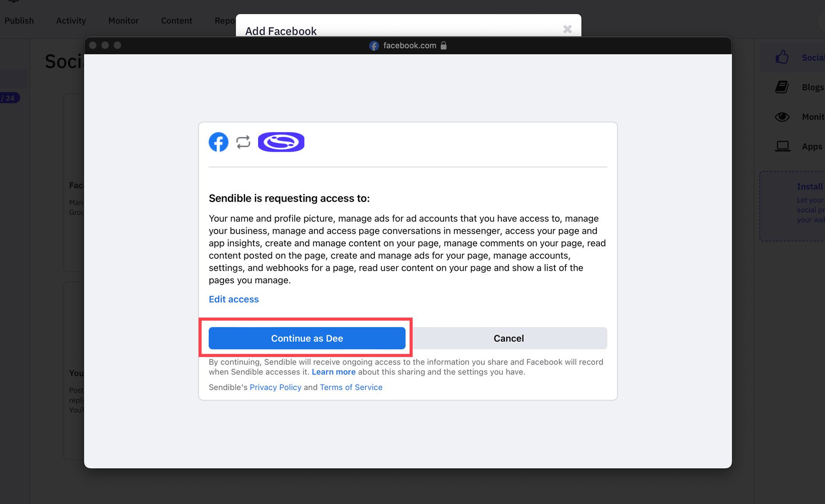Open the Publish menu

pos(19,21)
